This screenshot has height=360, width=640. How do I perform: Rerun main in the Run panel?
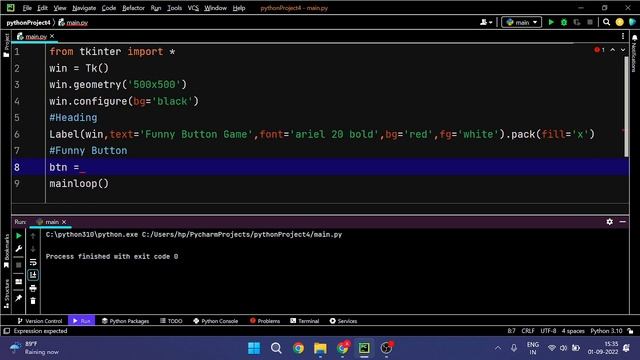[19, 236]
